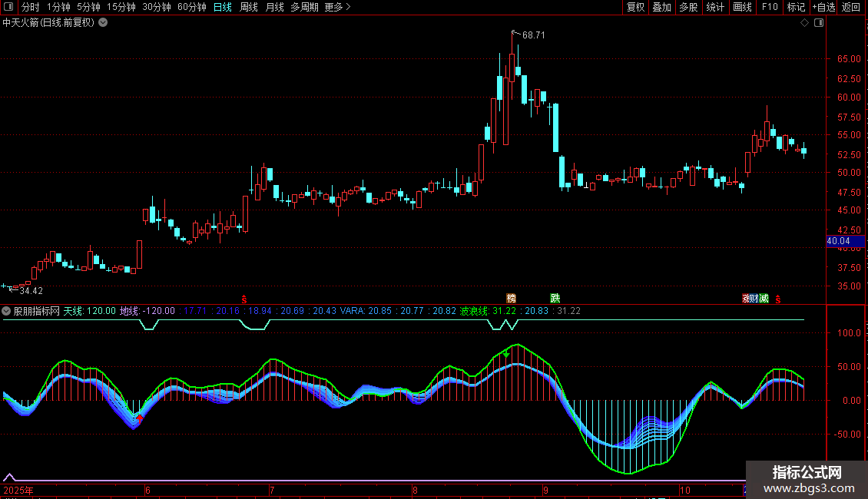Click the blue 40.04 price axis tag
The image size is (868, 499).
point(839,241)
